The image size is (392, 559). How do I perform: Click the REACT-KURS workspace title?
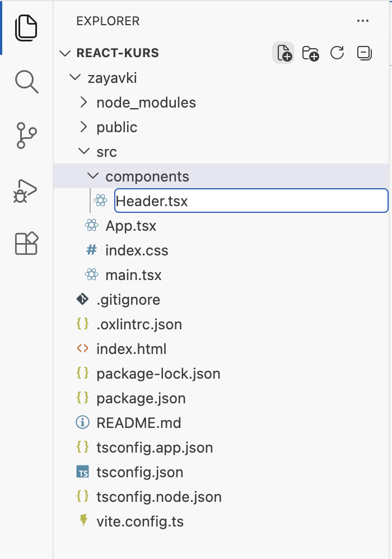coord(118,53)
